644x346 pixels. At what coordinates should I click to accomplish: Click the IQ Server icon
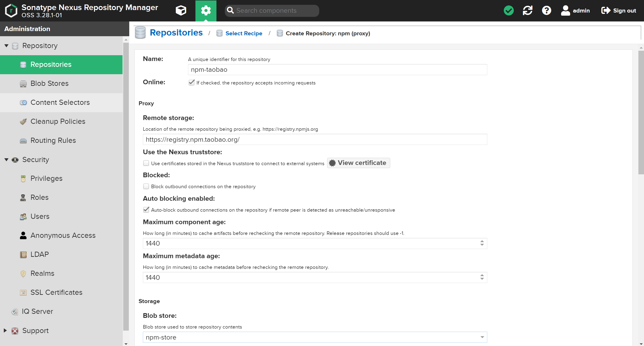click(x=15, y=312)
